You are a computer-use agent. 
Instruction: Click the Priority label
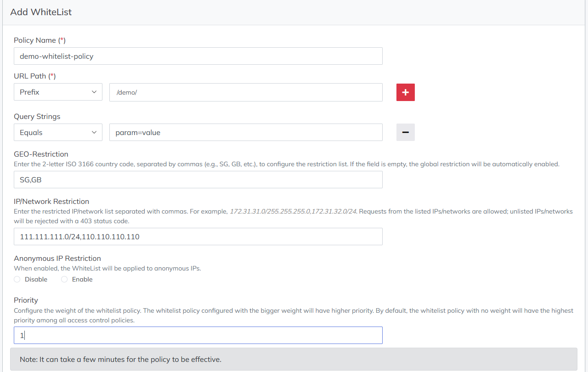click(x=26, y=300)
